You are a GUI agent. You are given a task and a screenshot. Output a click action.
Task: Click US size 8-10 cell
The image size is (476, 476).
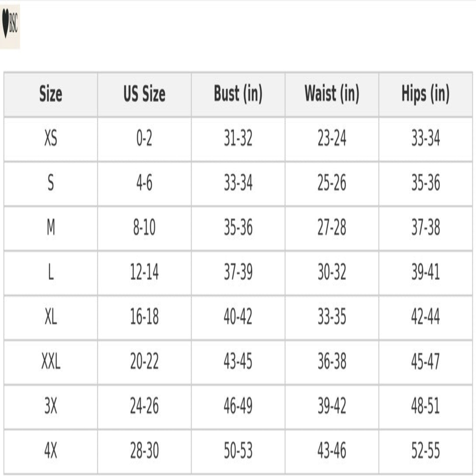(144, 228)
